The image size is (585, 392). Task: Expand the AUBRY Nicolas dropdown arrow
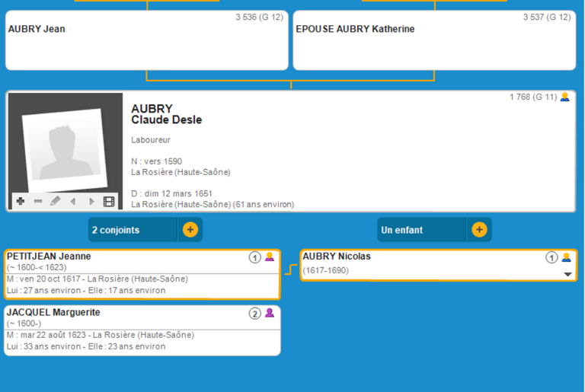[x=567, y=274]
